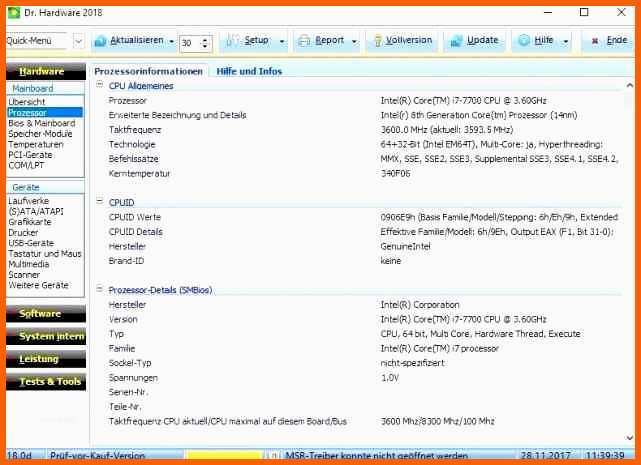This screenshot has height=465, width=641.
Task: Click the scroll up arrow of details pane
Action: point(630,85)
